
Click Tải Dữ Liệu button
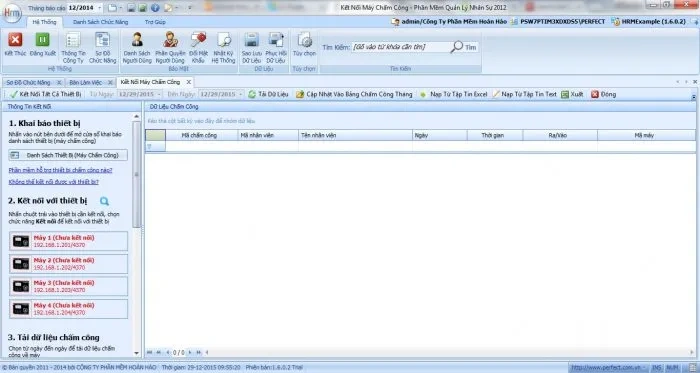pyautogui.click(x=268, y=94)
